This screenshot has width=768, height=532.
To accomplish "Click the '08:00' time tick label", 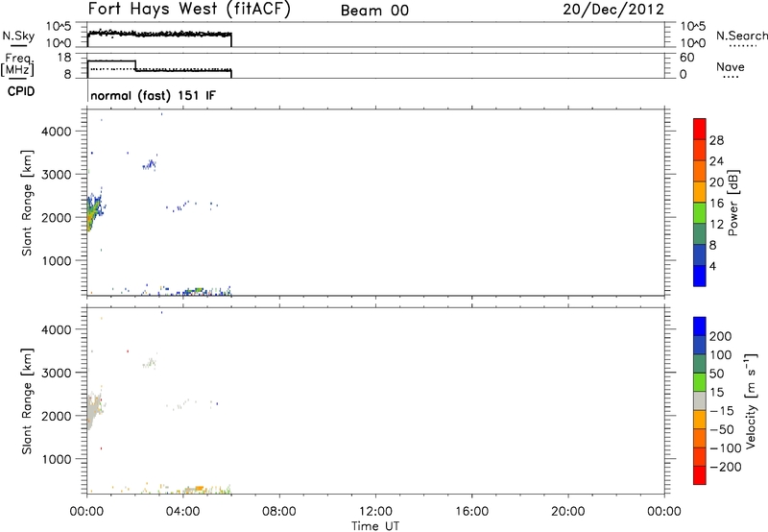I will pos(279,512).
